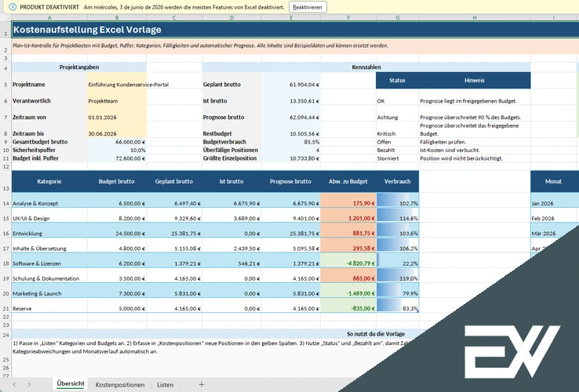This screenshot has width=579, height=392.
Task: Select the Reserve category cell
Action: point(49,306)
